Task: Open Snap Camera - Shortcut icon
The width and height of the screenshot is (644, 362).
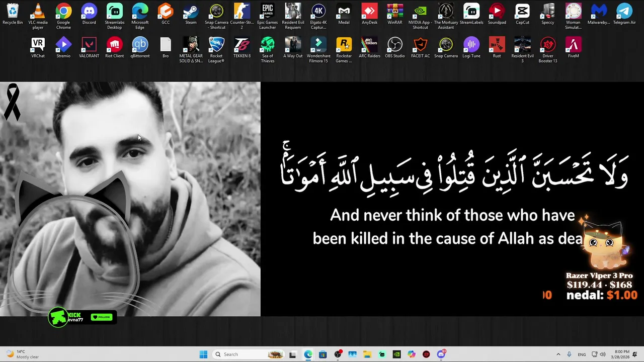Action: click(x=216, y=16)
